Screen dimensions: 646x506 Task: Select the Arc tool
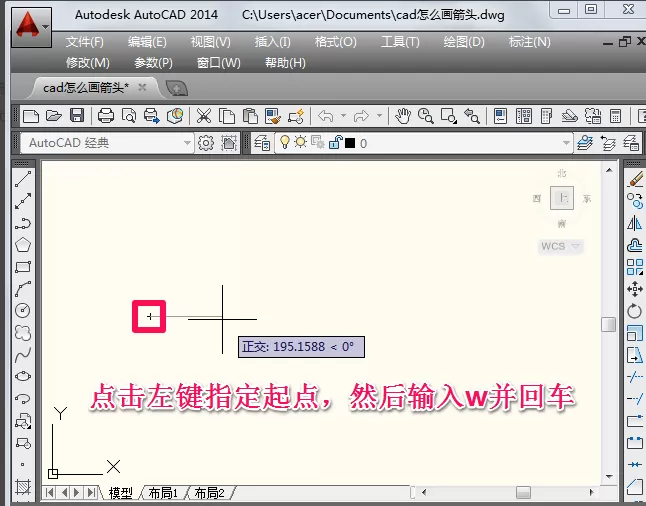click(23, 288)
